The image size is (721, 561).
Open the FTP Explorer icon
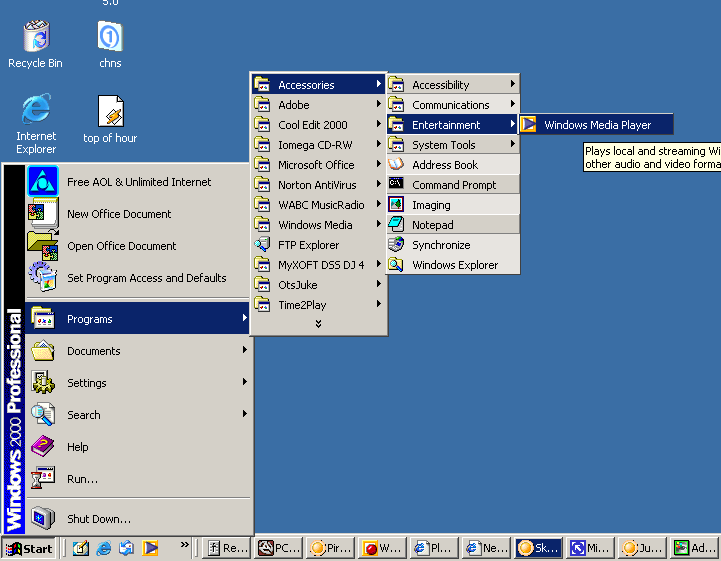pos(262,245)
